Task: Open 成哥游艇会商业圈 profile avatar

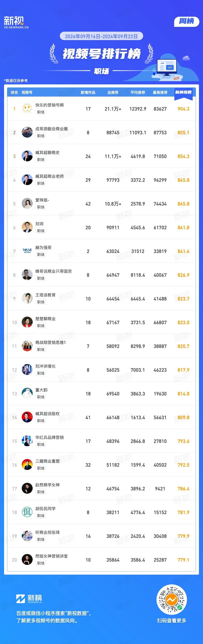Action: tap(27, 132)
